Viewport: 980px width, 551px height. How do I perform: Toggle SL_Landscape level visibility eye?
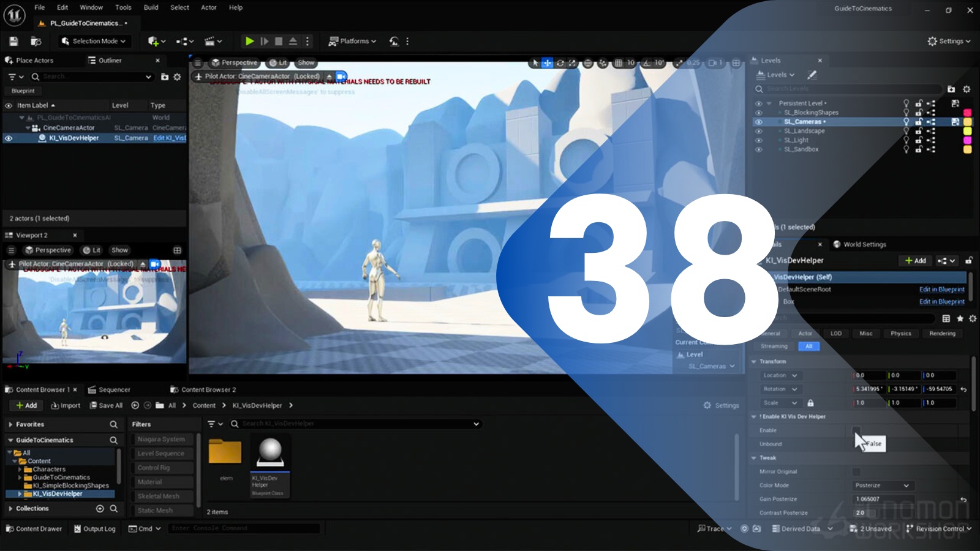[x=758, y=131]
